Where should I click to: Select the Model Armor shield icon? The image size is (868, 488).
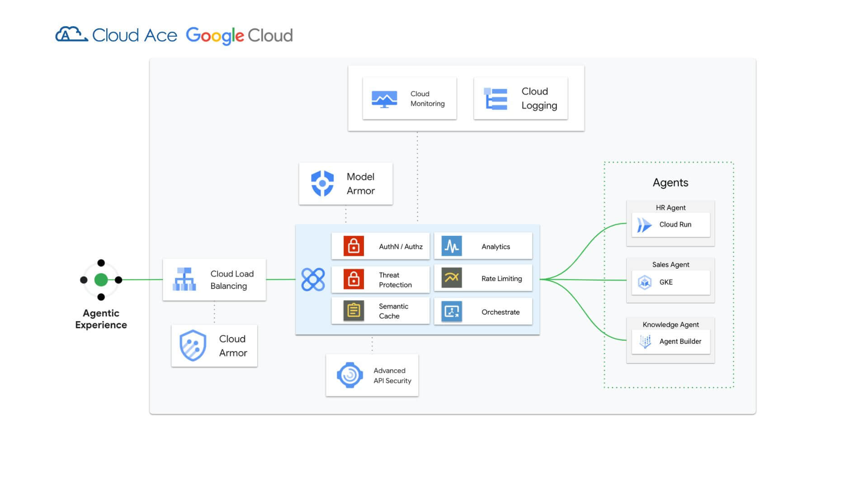tap(322, 183)
